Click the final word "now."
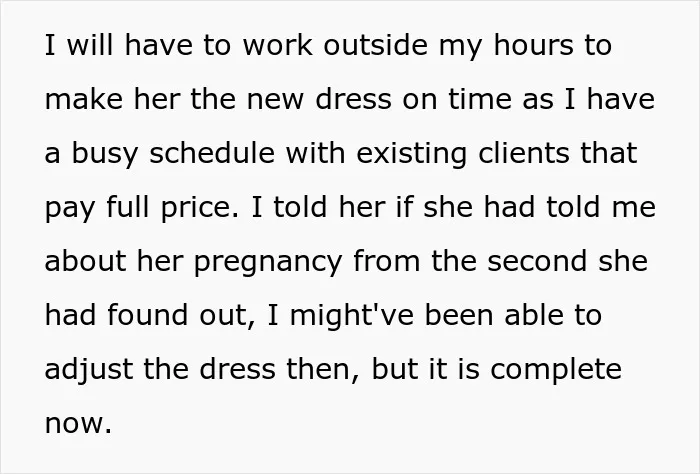700x474 pixels. tap(78, 423)
